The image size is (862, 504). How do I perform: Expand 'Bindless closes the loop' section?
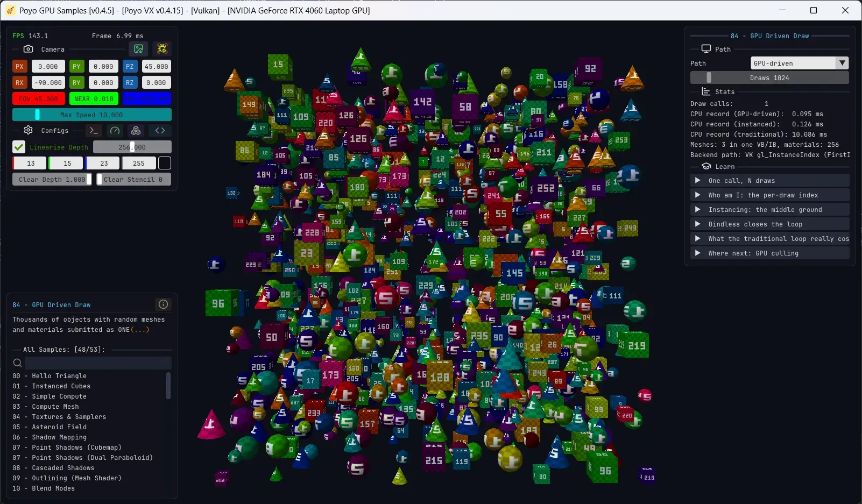[x=770, y=224]
